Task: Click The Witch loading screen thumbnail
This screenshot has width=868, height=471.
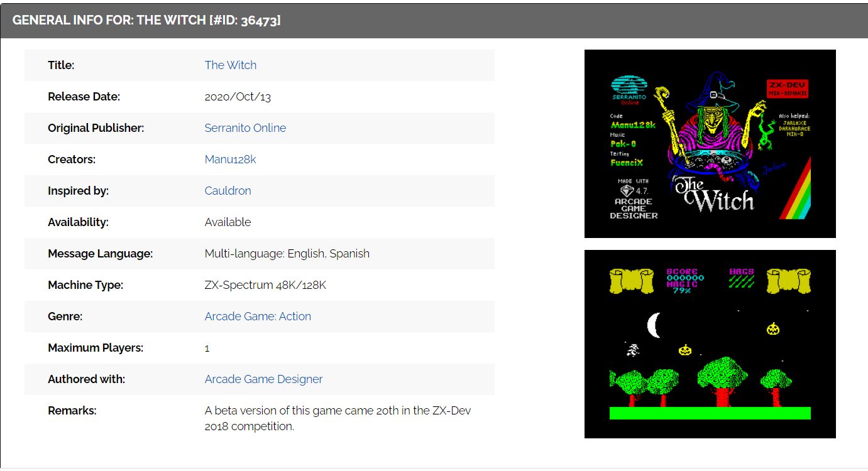Action: (710, 144)
